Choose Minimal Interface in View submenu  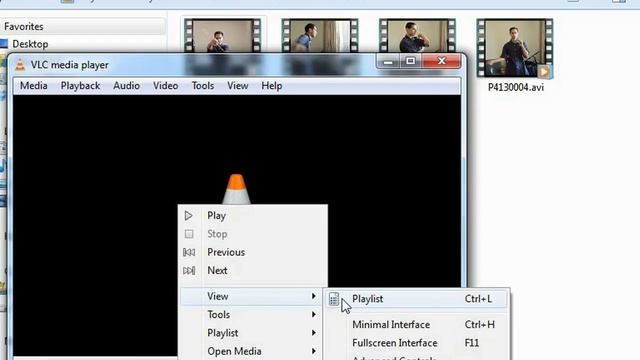click(416, 324)
